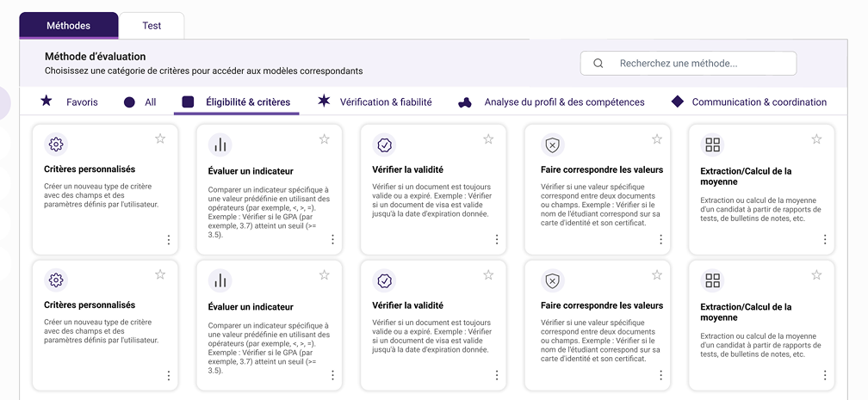Toggle the favorite star on the second-row Faire correspondre les valeurs card
This screenshot has height=400, width=868.
click(657, 274)
